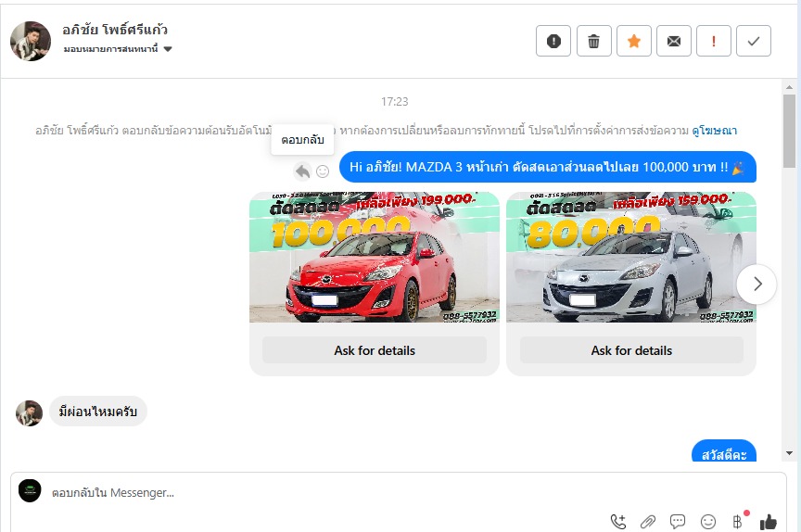
Task: Click the page avatar in reply box
Action: click(30, 490)
